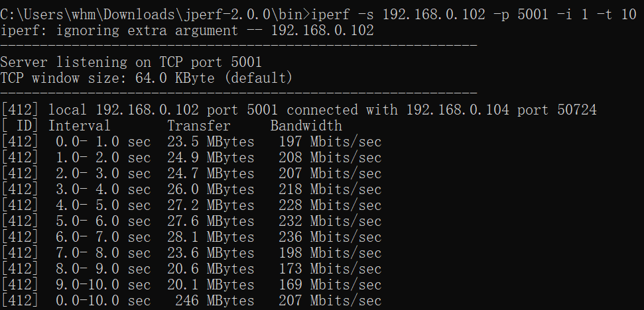
Task: Click the 246 MBytes total transfer value
Action: 215,301
